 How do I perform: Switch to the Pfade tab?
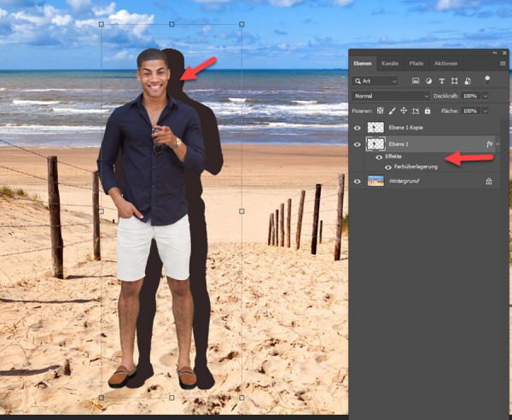[x=416, y=63]
